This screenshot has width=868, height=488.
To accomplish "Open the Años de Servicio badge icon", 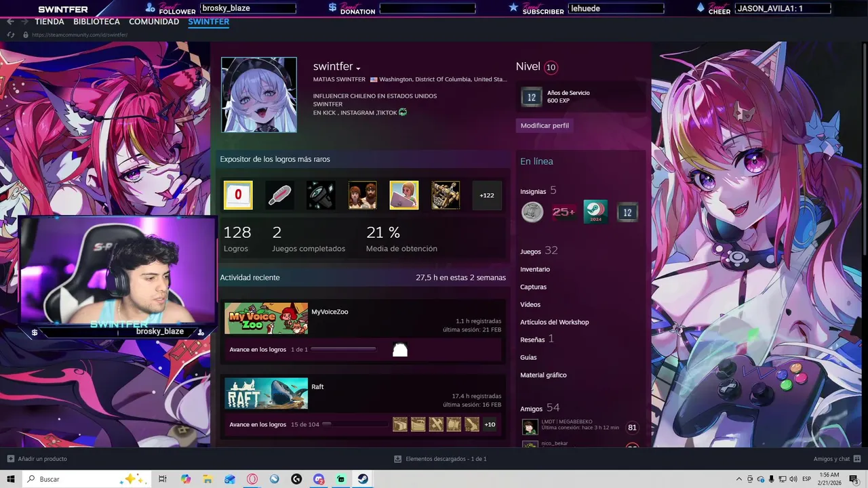I will pos(532,98).
